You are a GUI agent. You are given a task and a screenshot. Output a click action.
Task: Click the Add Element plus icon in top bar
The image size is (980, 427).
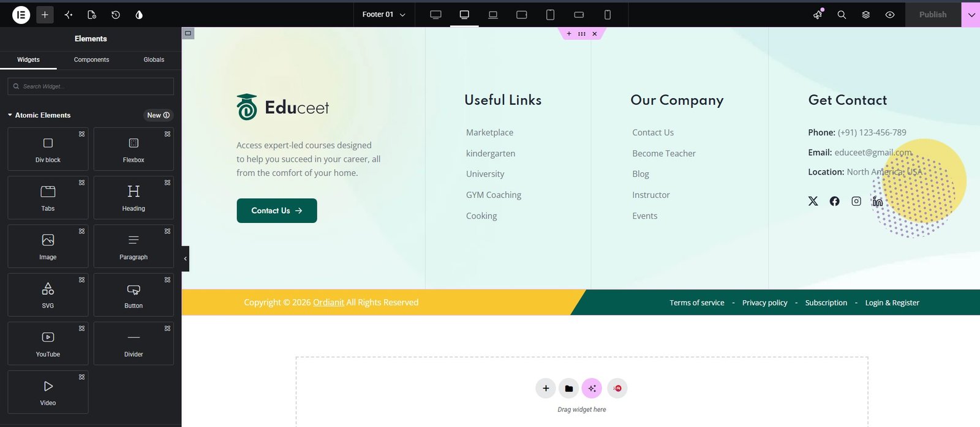pyautogui.click(x=45, y=15)
